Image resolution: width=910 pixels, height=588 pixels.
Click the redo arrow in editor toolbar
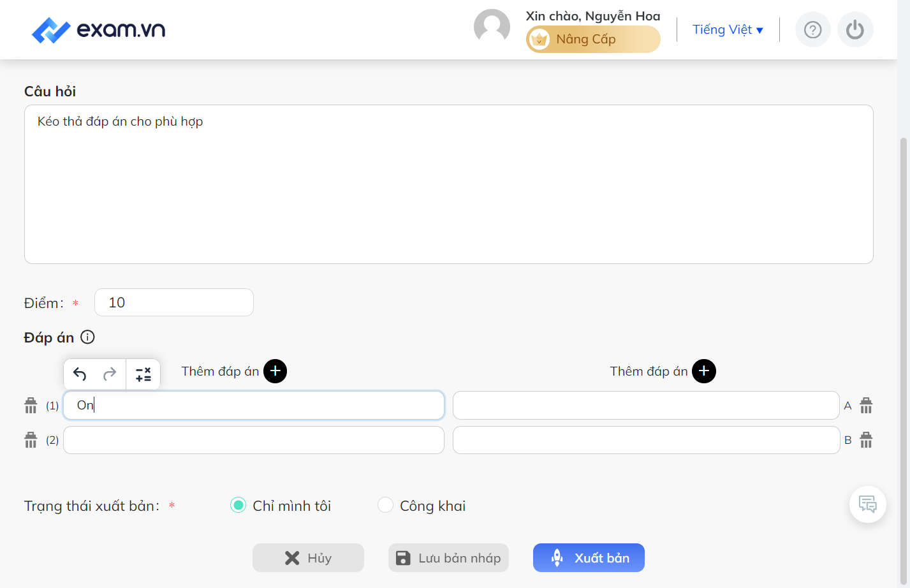[110, 374]
